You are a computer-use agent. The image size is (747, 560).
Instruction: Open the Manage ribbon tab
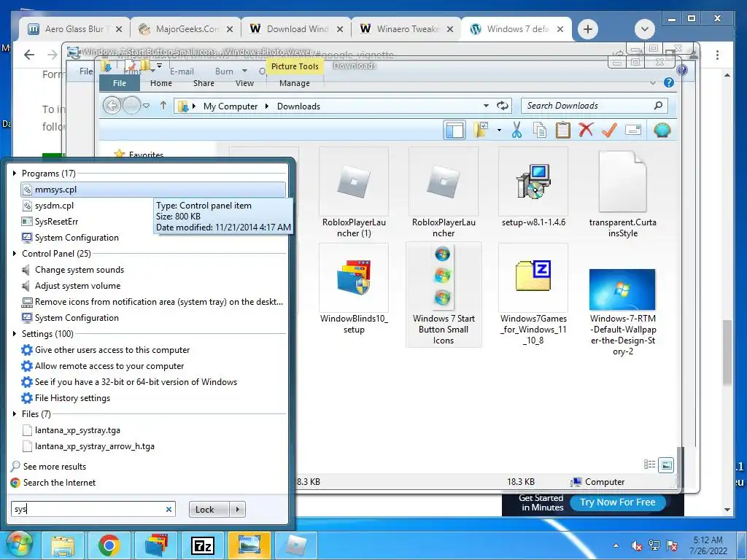point(295,83)
